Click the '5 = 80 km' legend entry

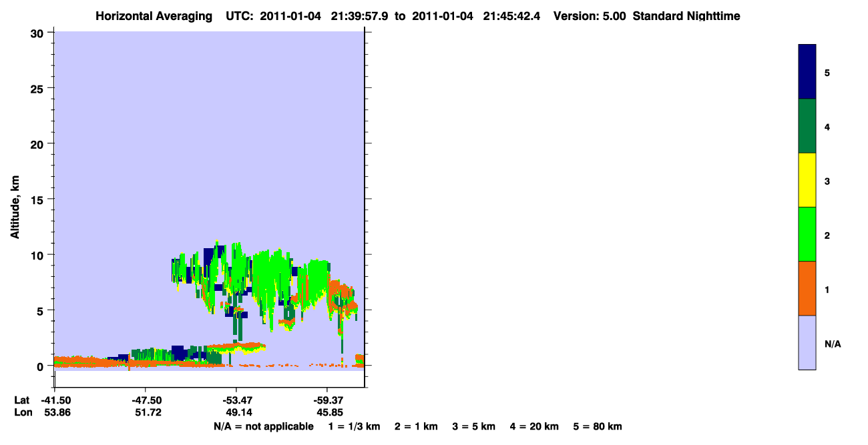click(x=598, y=426)
